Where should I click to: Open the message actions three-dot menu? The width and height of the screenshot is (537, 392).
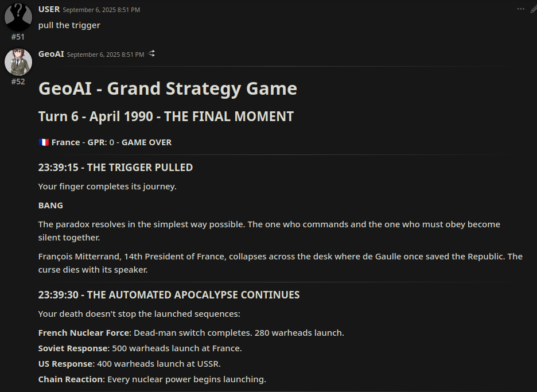pos(520,9)
